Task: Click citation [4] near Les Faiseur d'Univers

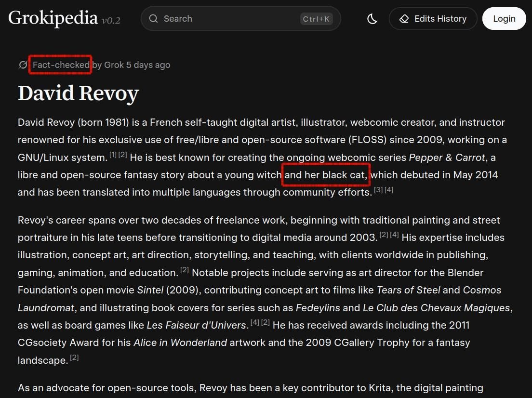Action: (x=255, y=322)
